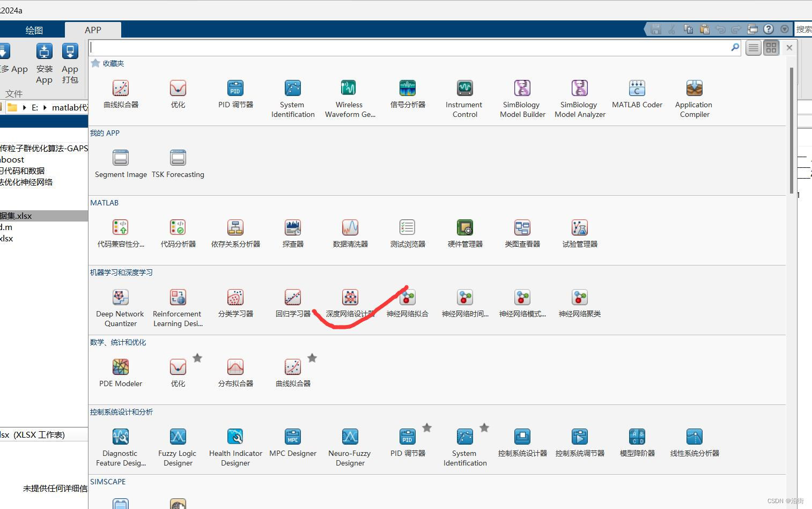Screen dimensions: 812x509
Task: Launch the MATLAB Coder app
Action: (637, 94)
